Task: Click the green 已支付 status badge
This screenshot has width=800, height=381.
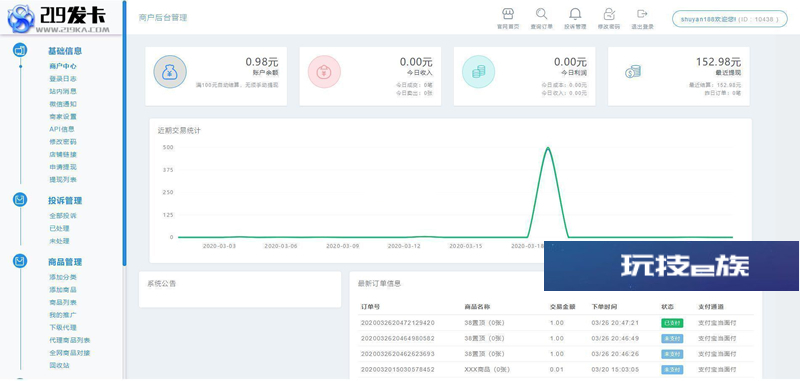Action: [672, 323]
